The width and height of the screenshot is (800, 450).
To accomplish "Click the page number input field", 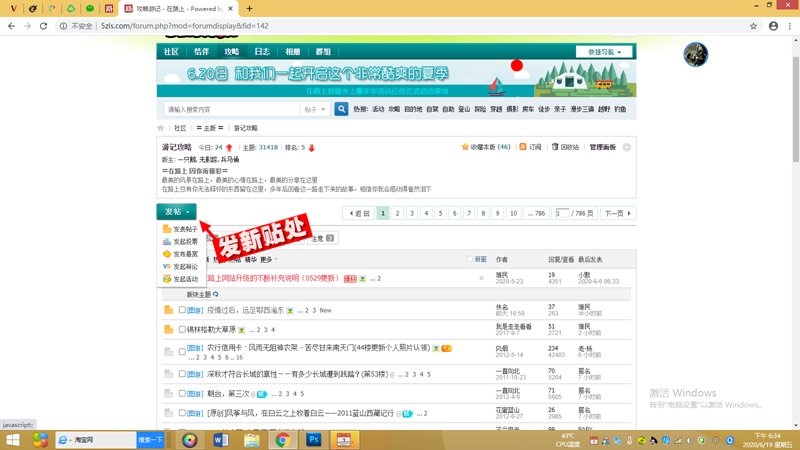I will coord(562,213).
